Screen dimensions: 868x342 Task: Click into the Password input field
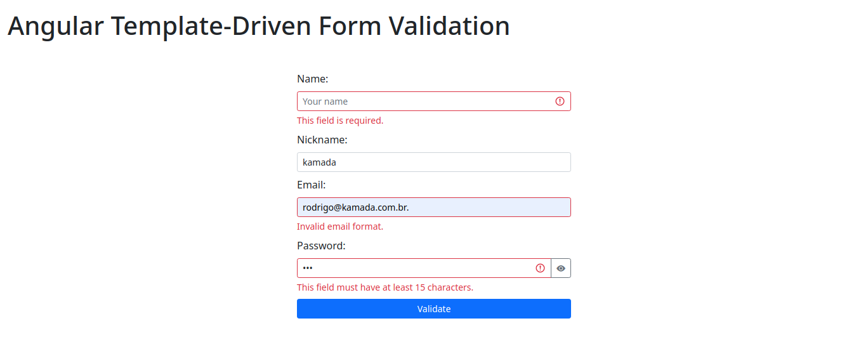(x=412, y=268)
